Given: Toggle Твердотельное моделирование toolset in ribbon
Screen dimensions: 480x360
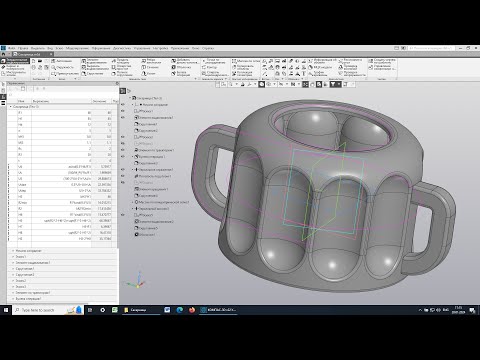Looking at the screenshot, I should coord(16,61).
